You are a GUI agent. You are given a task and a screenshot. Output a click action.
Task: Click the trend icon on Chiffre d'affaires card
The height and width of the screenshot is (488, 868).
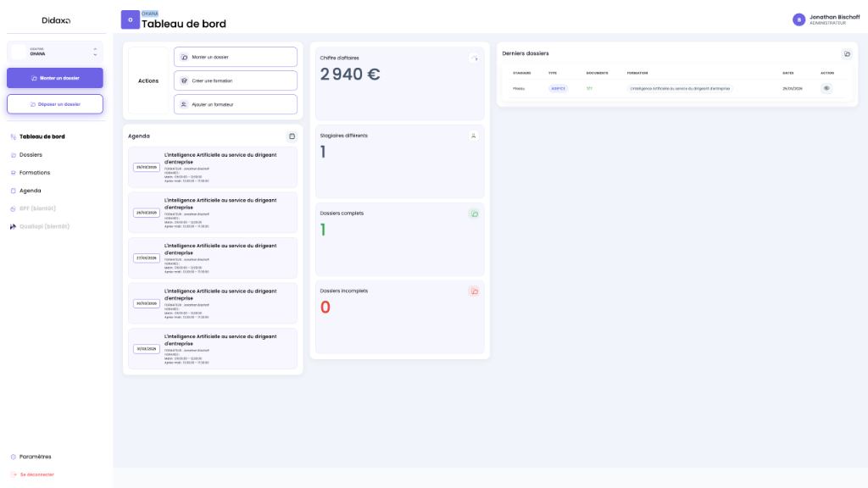(474, 58)
